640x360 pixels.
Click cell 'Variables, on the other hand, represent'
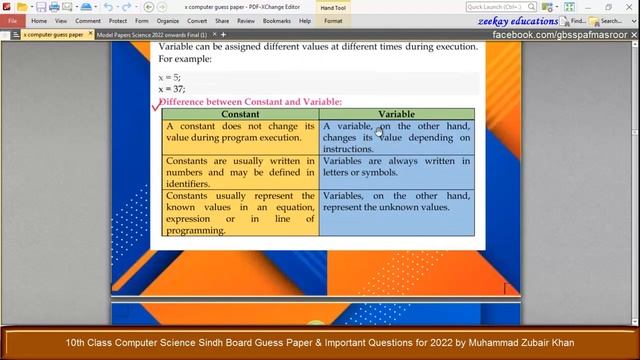click(x=397, y=213)
